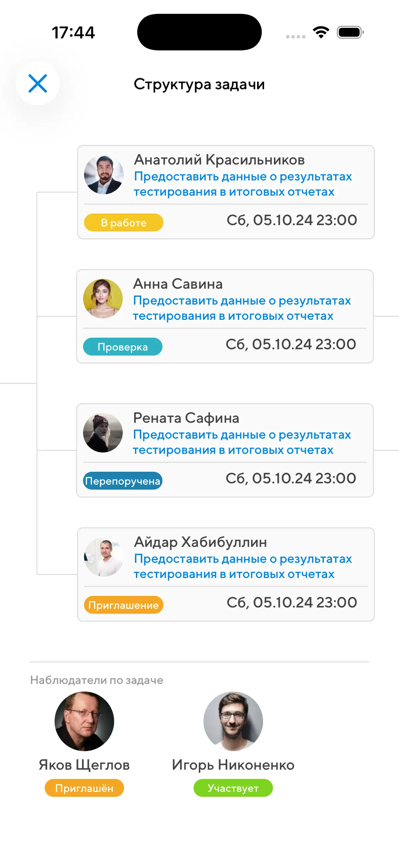Open task link in Айдар Хабибуллин's card
Viewport: 399px width, 868px height.
tap(243, 566)
